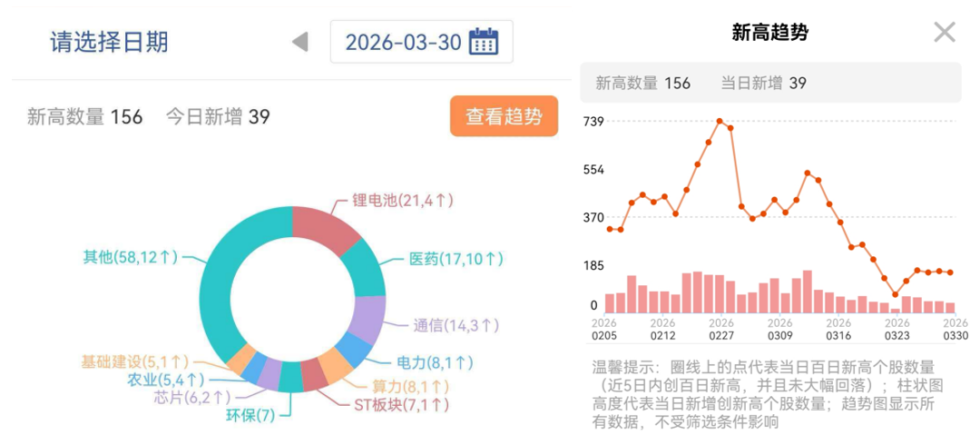Image resolution: width=980 pixels, height=445 pixels.
Task: Click the 基础建设(5,1↑) label
Action: click(x=134, y=361)
